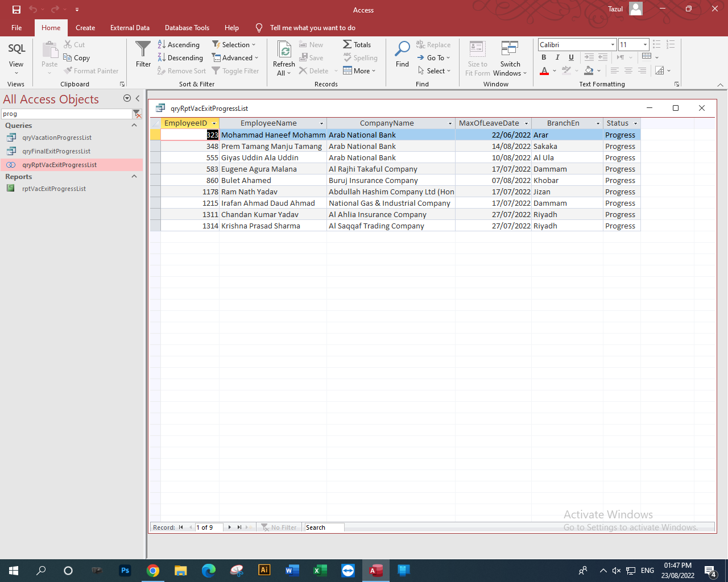The image size is (728, 582).
Task: Click Gridlines icon
Action: pyautogui.click(x=659, y=70)
